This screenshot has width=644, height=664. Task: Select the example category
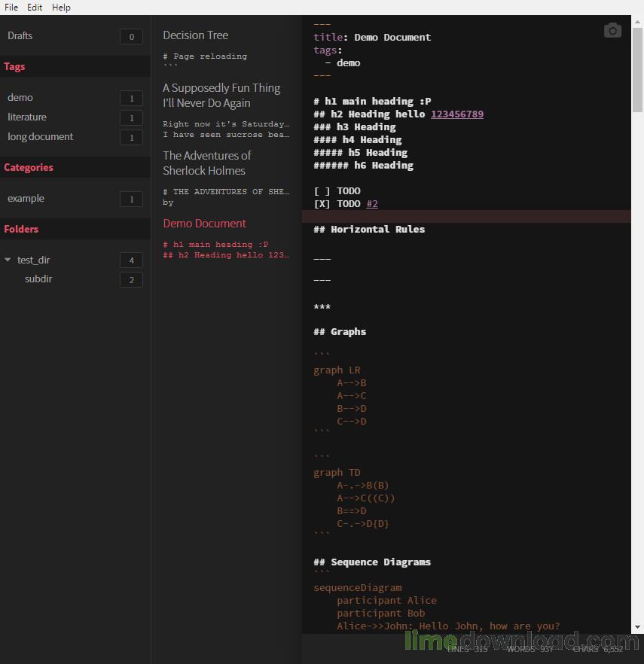click(x=26, y=198)
